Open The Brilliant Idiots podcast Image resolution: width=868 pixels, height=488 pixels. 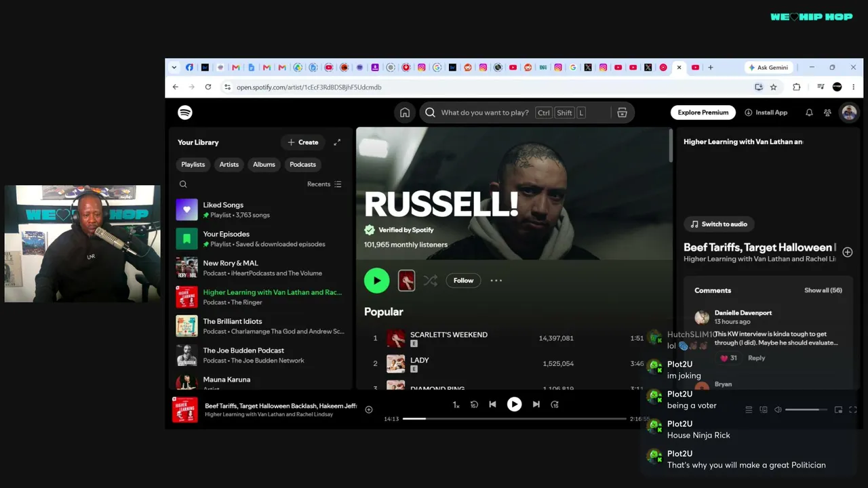[260, 327]
